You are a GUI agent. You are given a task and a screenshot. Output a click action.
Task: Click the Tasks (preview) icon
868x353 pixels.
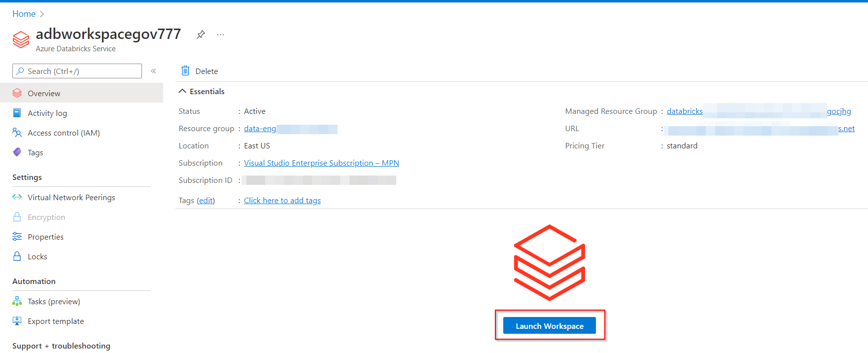[x=17, y=301]
